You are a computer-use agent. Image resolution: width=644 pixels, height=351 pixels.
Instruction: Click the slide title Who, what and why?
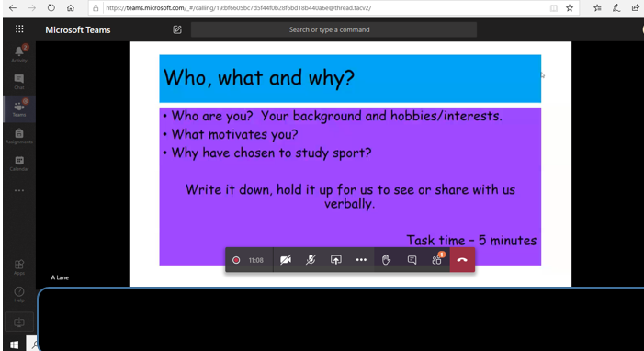click(x=259, y=77)
